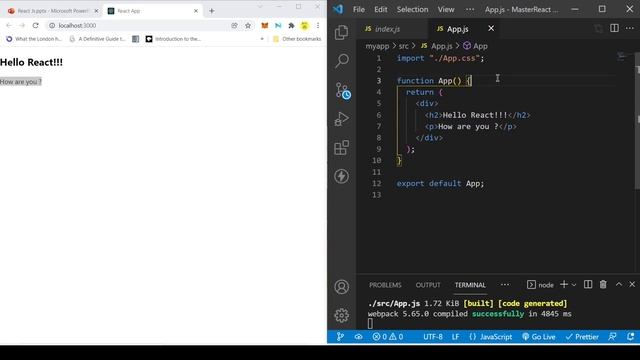Open the Search view in VS Code
Screen dimensions: 640x360
pos(342,61)
